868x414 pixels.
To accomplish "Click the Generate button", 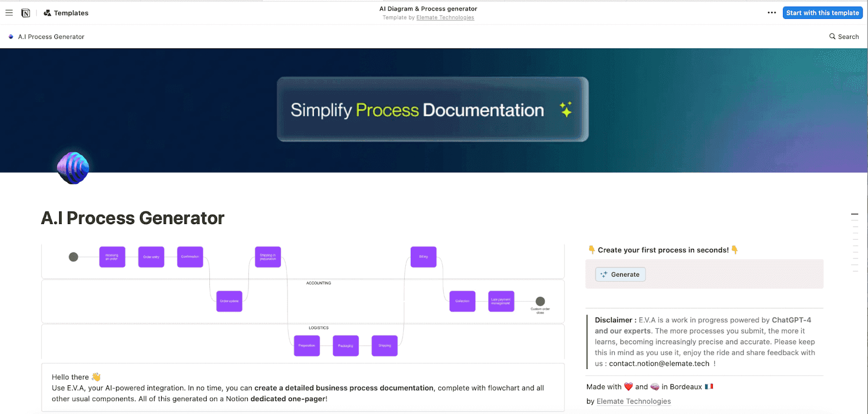I will tap(620, 275).
